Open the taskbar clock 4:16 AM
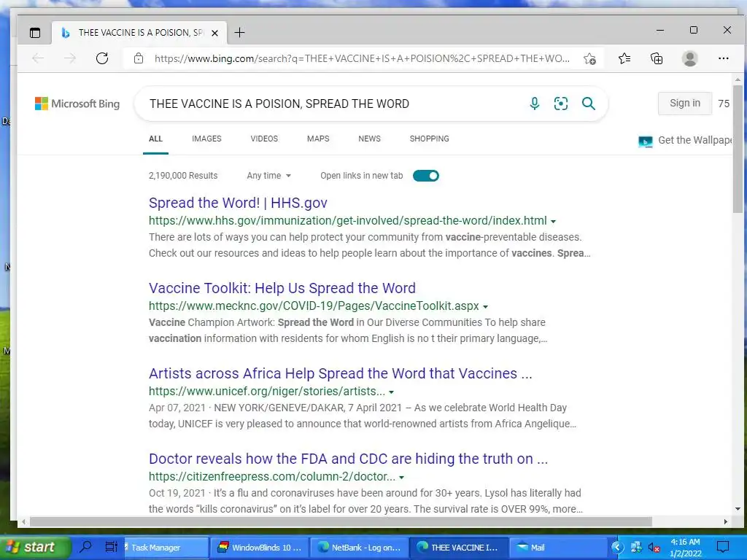747x560 pixels. 686,548
